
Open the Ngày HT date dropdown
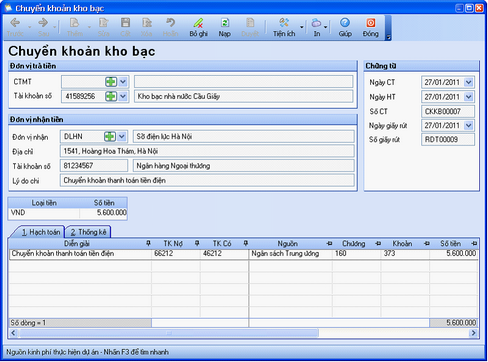click(x=469, y=97)
